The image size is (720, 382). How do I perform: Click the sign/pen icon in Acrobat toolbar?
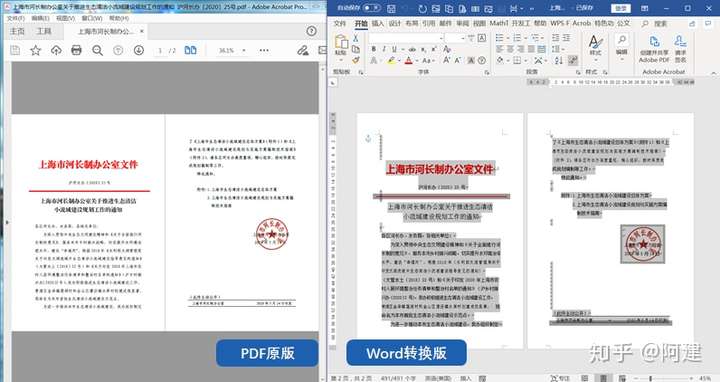click(x=303, y=50)
